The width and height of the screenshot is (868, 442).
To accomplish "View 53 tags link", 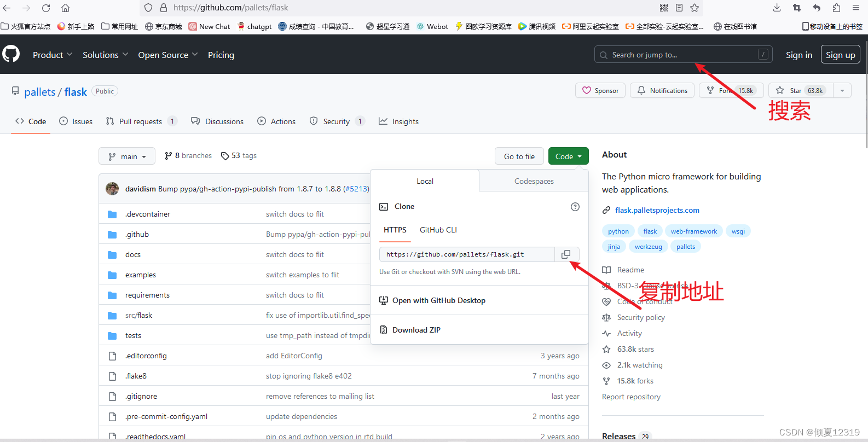I will (x=239, y=156).
